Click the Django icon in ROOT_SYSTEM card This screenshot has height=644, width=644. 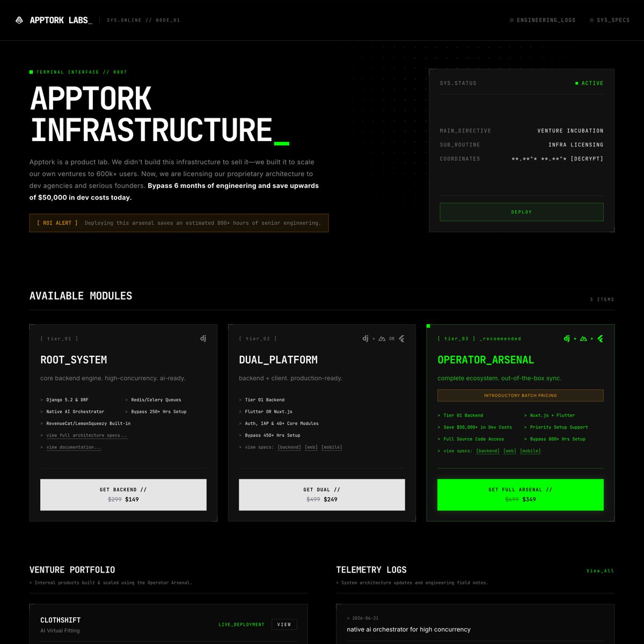tap(203, 339)
